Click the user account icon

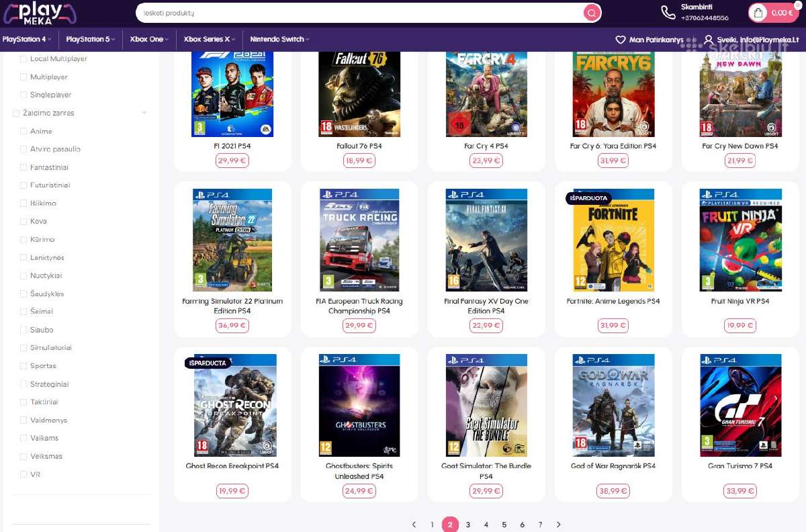click(x=709, y=40)
